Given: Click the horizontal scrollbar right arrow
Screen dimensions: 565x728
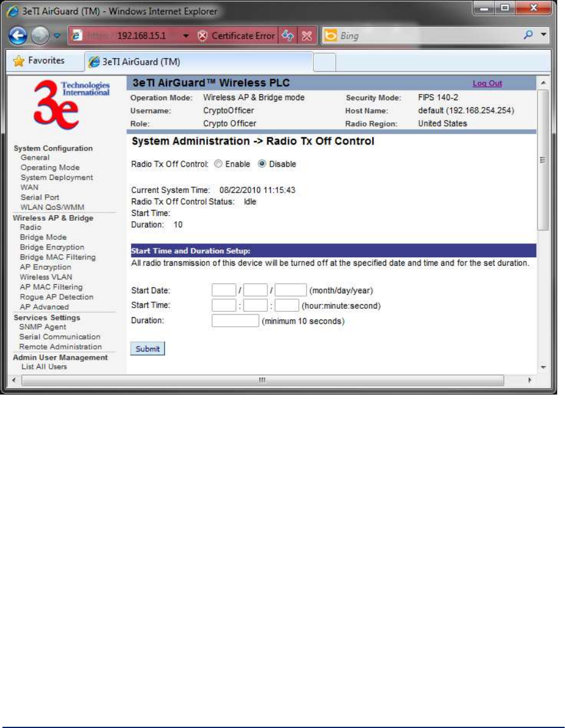Looking at the screenshot, I should point(530,380).
